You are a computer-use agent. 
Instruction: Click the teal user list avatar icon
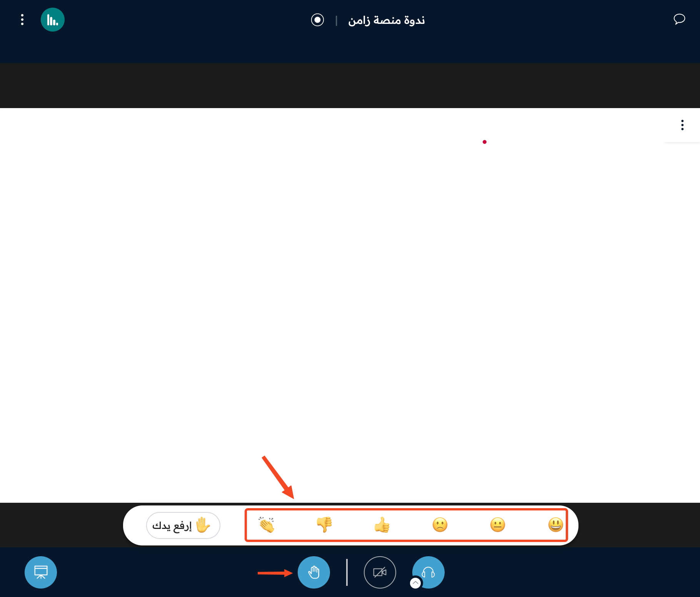pos(53,20)
